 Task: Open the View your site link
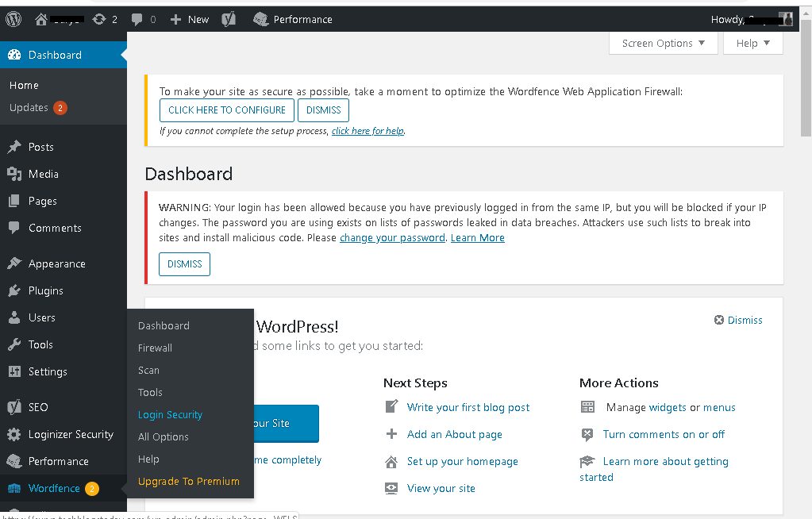(x=441, y=488)
